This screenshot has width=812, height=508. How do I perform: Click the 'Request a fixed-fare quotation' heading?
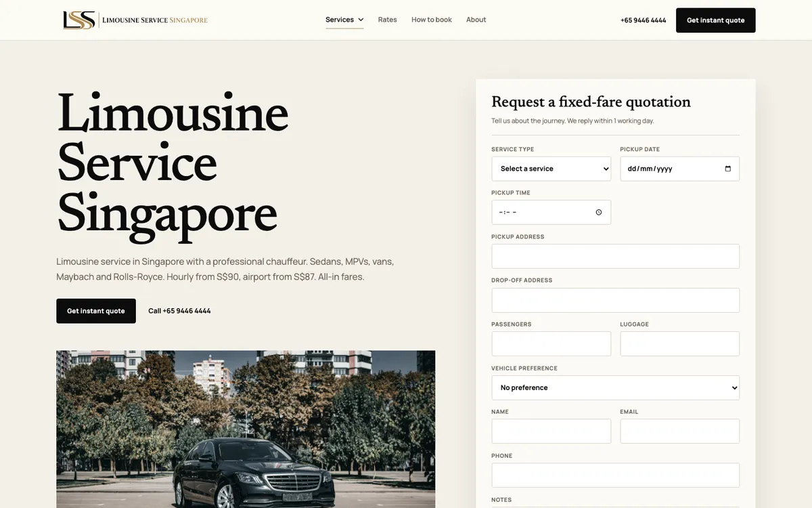tap(591, 102)
